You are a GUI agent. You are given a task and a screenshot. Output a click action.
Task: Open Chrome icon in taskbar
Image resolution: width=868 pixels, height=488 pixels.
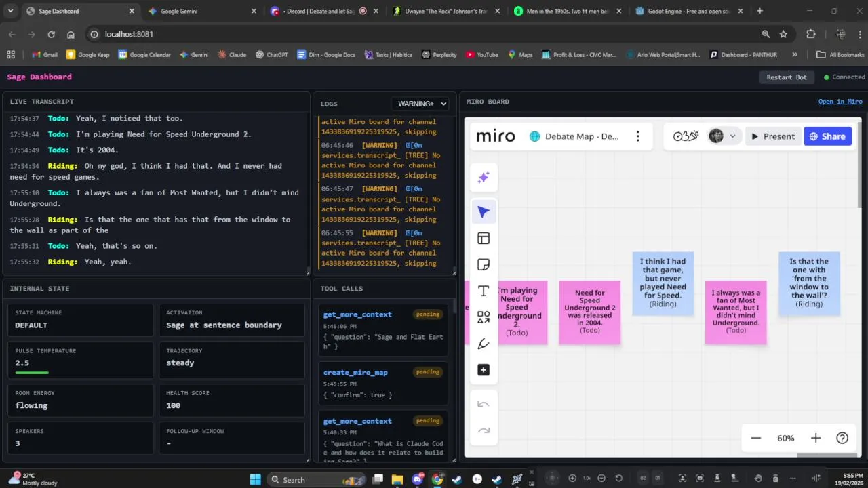pos(437,479)
